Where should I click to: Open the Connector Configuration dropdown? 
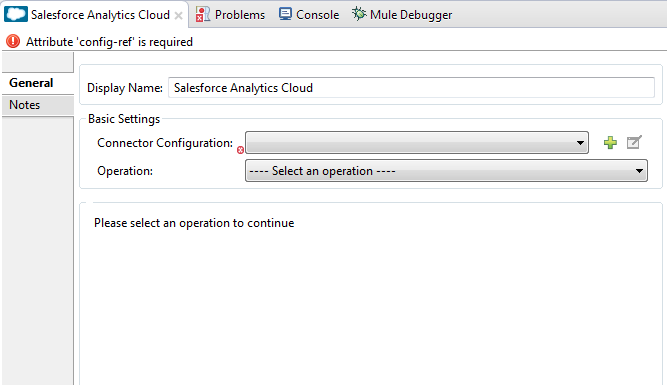tap(417, 143)
